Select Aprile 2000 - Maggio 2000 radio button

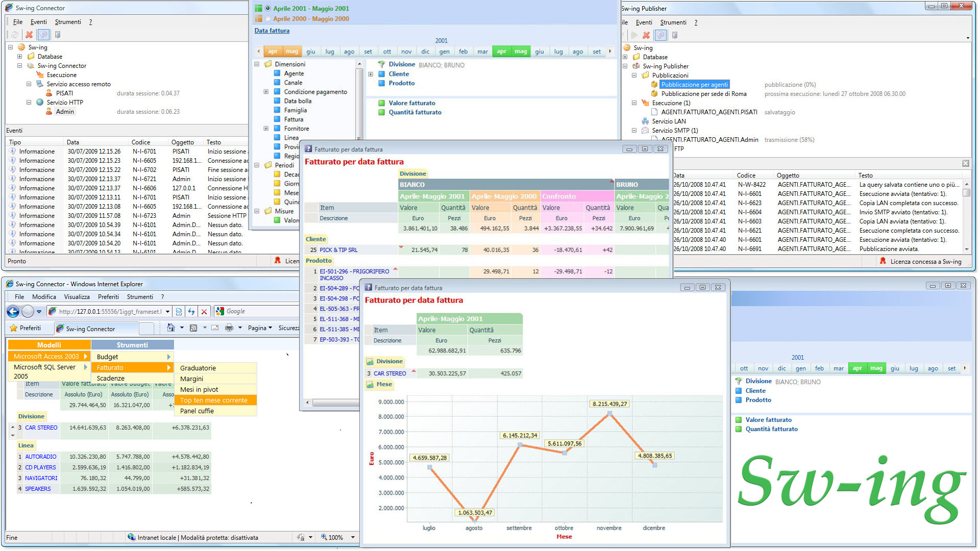point(268,18)
